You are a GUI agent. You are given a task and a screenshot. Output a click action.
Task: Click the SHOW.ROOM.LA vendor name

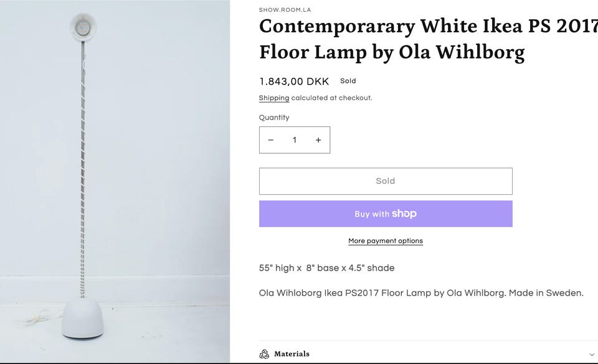[x=285, y=10]
